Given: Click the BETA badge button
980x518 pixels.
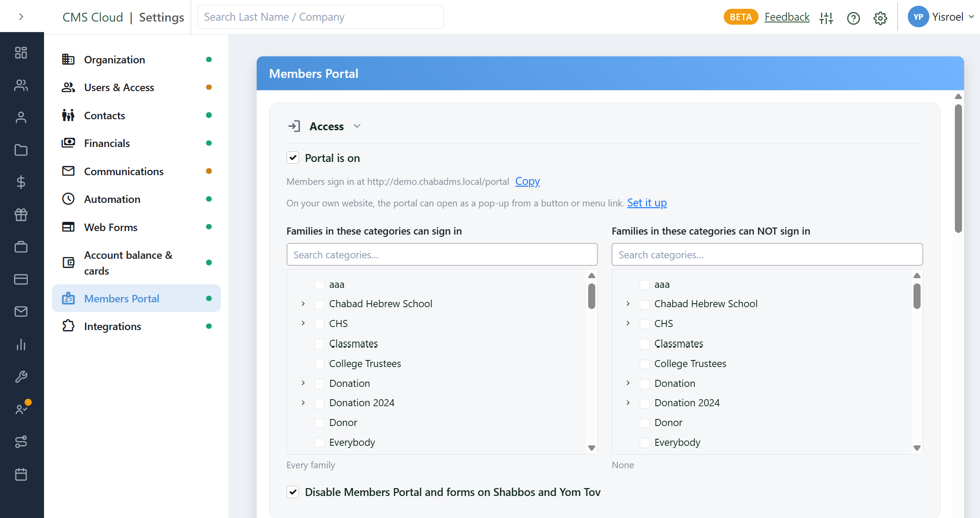Looking at the screenshot, I should [741, 17].
